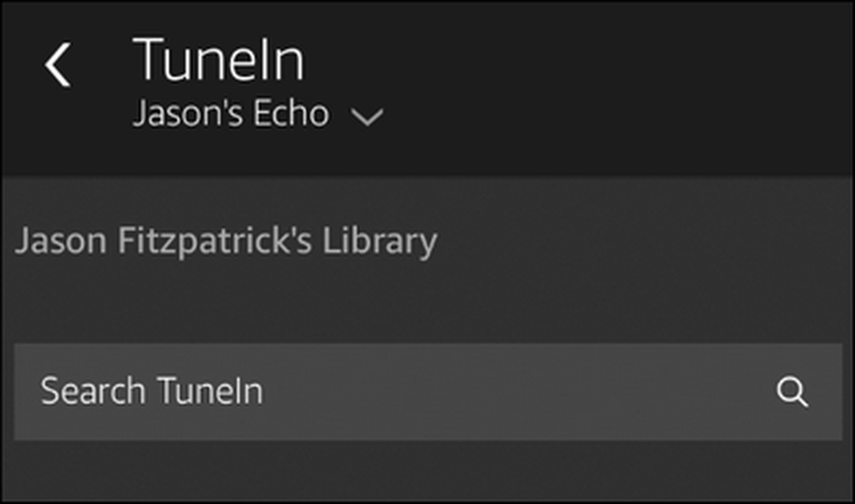Place cursor inside the TuneIn search box

[x=428, y=391]
